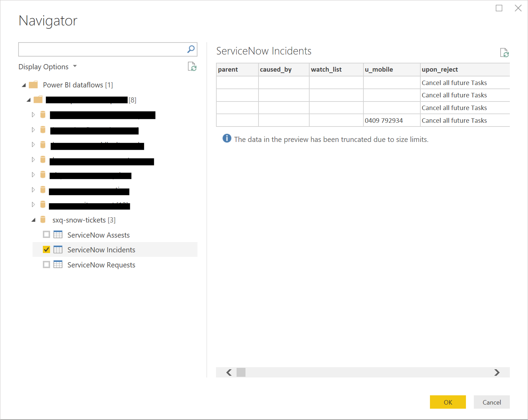Click the caused_by column header
The image size is (528, 420).
pos(284,70)
